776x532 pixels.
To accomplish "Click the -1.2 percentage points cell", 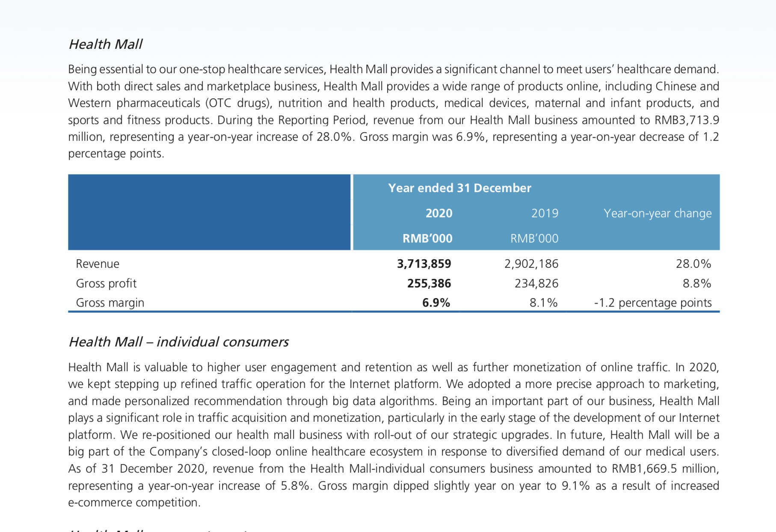I will [653, 302].
